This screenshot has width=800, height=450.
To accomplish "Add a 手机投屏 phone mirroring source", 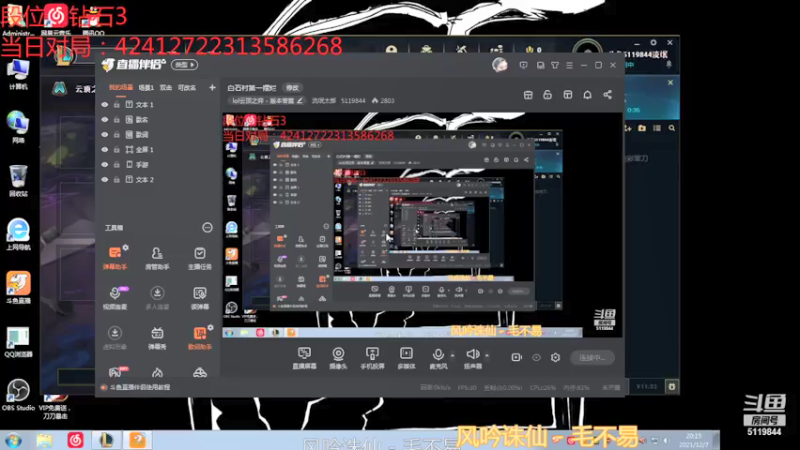I will click(x=372, y=358).
